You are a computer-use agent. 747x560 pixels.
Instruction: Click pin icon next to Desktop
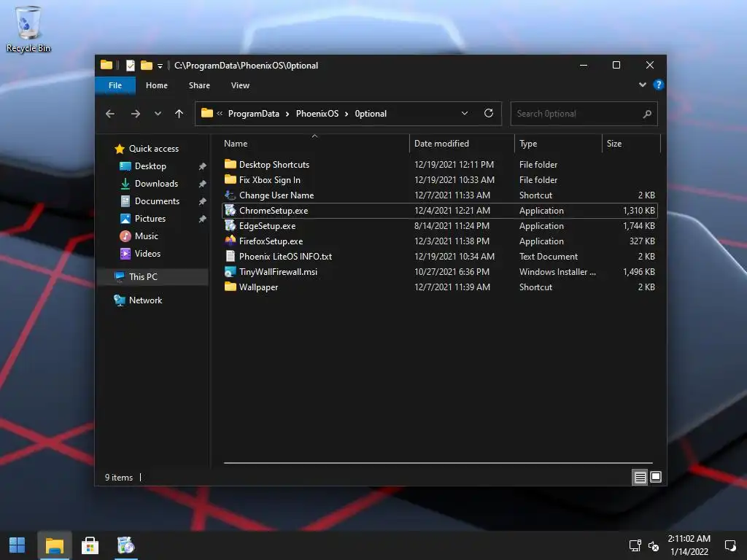(x=203, y=166)
